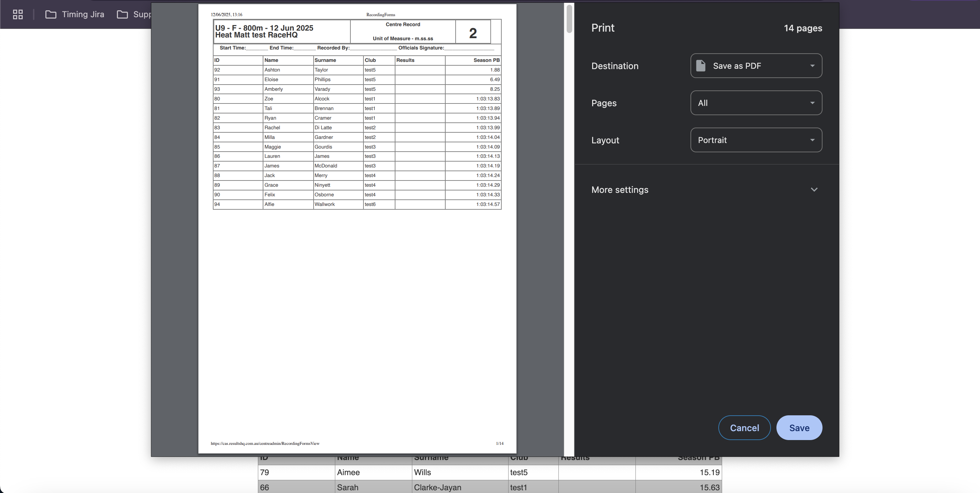This screenshot has width=980, height=493.
Task: Click club 'test6' in Alfie's row
Action: pyautogui.click(x=370, y=204)
